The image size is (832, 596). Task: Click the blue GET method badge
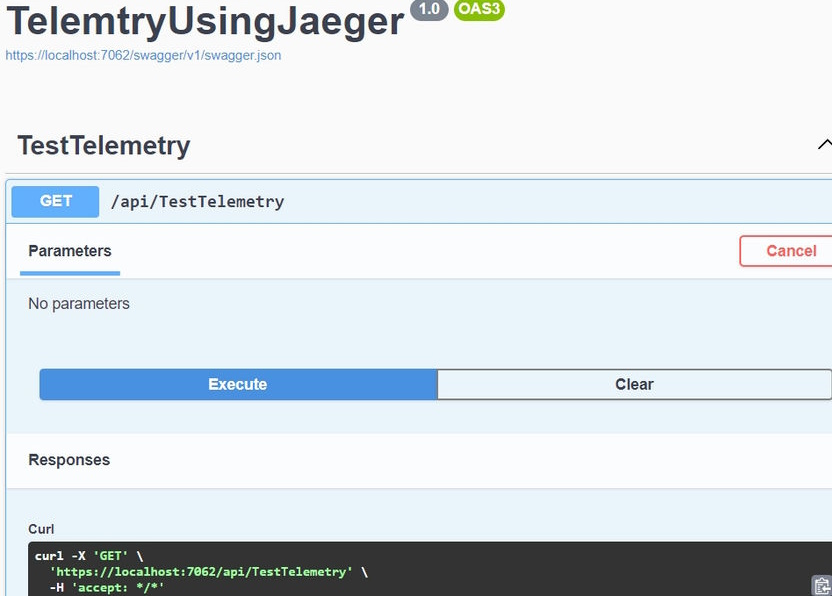click(x=55, y=201)
